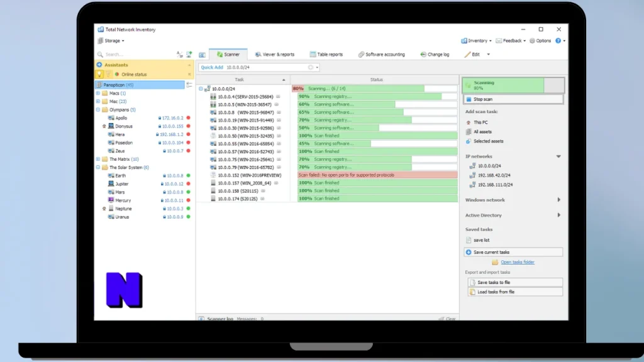The height and width of the screenshot is (362, 644).
Task: Click the Scanning 80% progress indicator
Action: pos(513,85)
